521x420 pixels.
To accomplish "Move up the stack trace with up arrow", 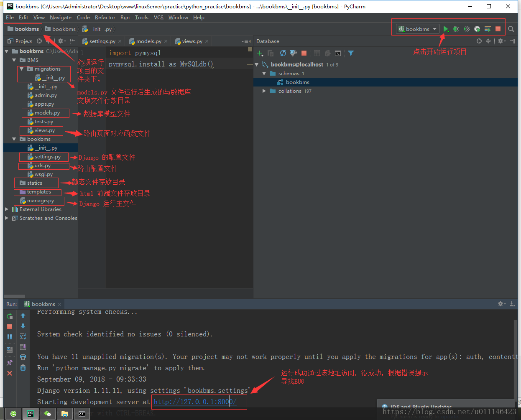I will (x=23, y=316).
